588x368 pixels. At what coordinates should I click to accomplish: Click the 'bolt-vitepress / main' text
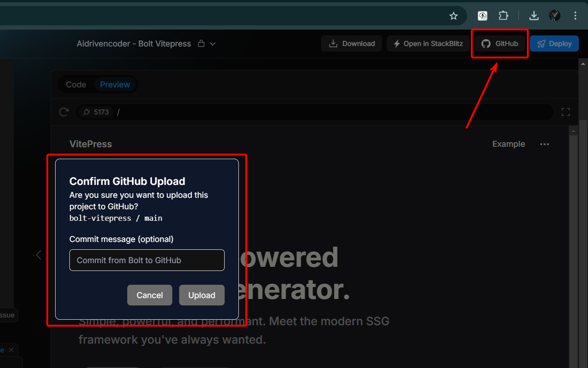tap(116, 218)
